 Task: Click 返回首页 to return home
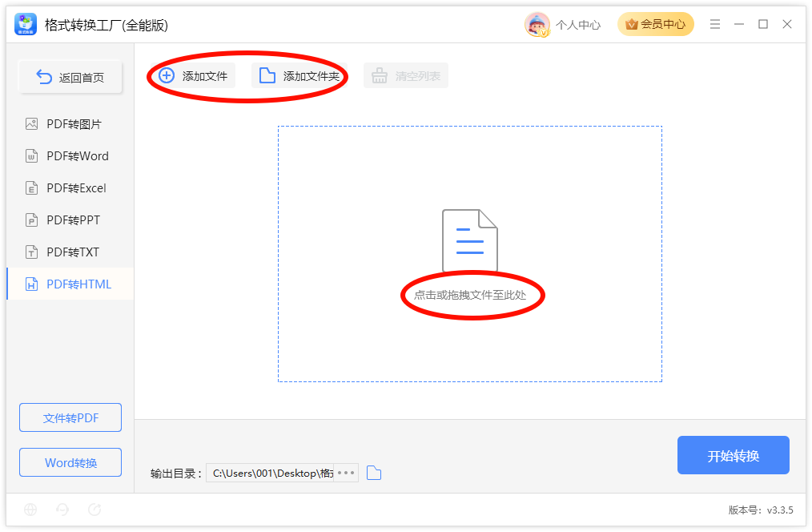70,77
